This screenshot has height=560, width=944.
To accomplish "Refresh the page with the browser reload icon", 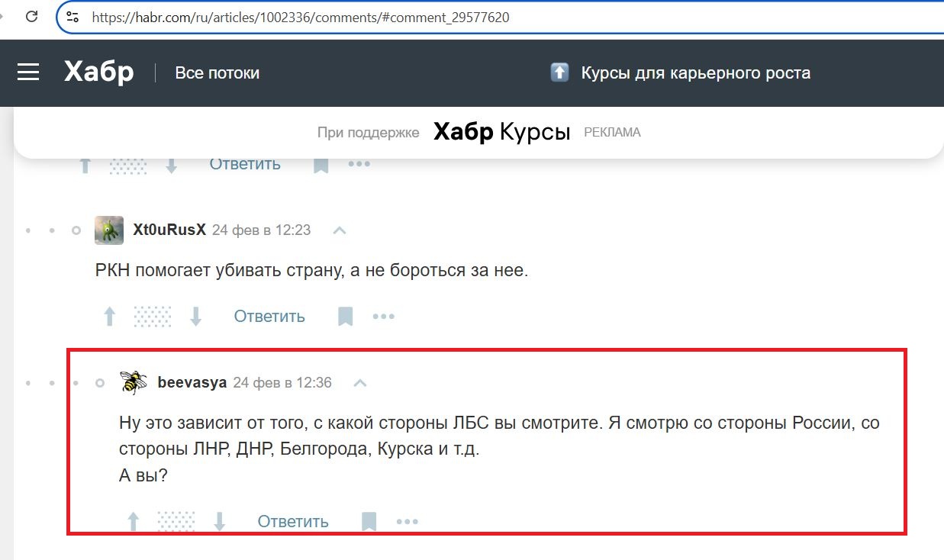I will 31,16.
